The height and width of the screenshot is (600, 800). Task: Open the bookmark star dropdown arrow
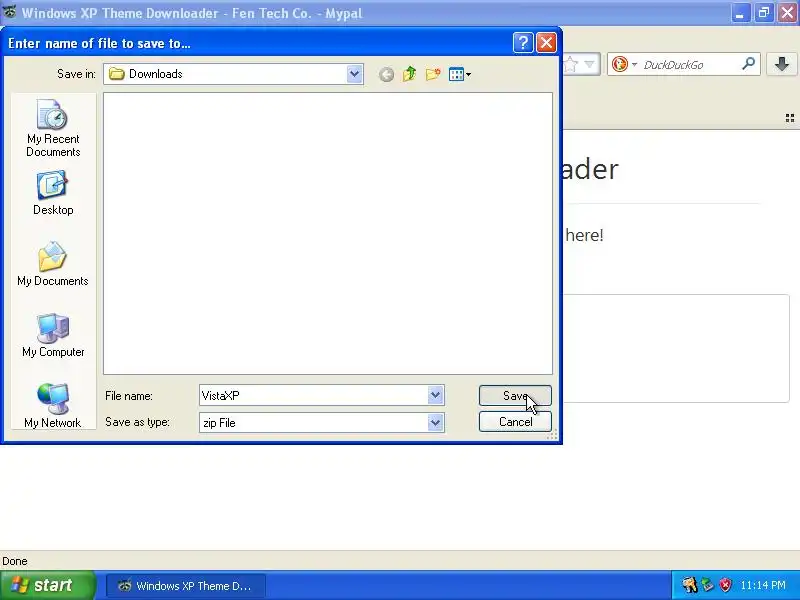[x=590, y=64]
